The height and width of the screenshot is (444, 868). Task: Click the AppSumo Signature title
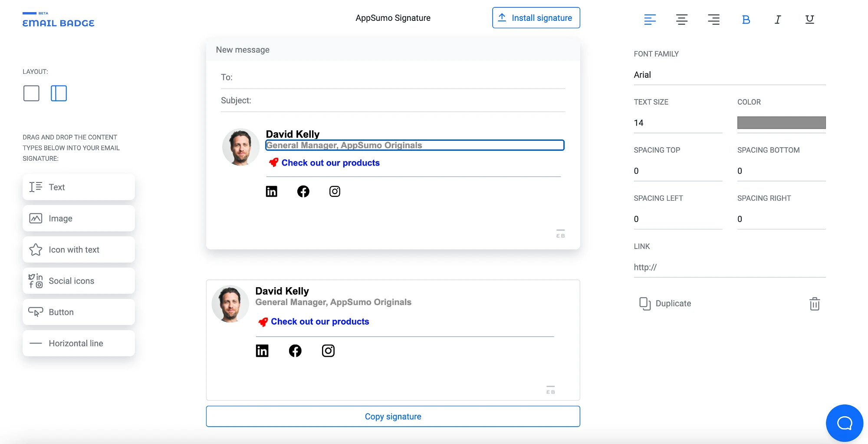click(393, 18)
